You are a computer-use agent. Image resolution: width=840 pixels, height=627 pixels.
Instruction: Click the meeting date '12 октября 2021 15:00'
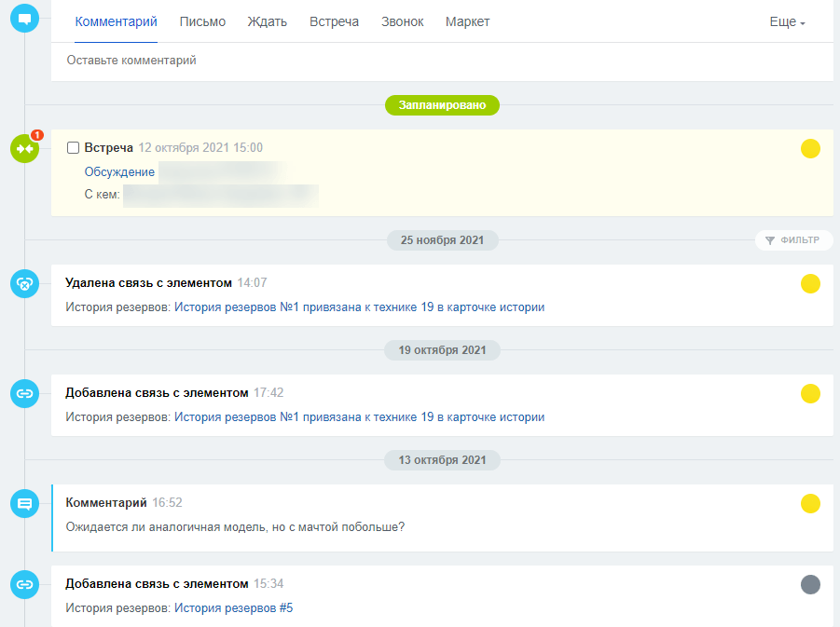pos(200,148)
